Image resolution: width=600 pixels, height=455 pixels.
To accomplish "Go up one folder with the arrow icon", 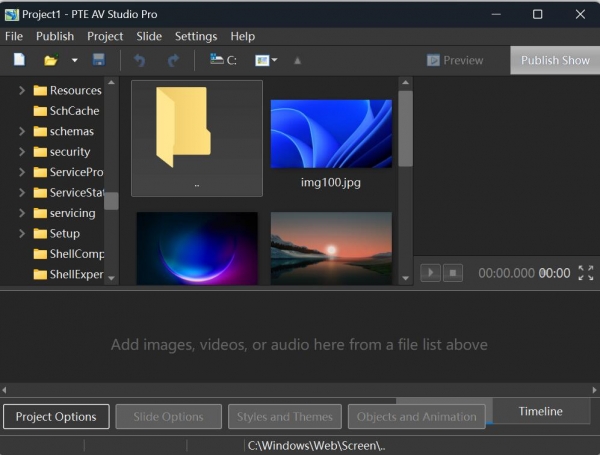I will (x=297, y=60).
